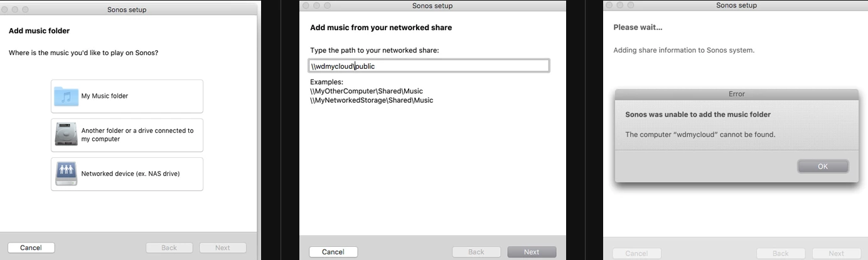Click the dimmed Back in the Please wait window

tap(781, 253)
